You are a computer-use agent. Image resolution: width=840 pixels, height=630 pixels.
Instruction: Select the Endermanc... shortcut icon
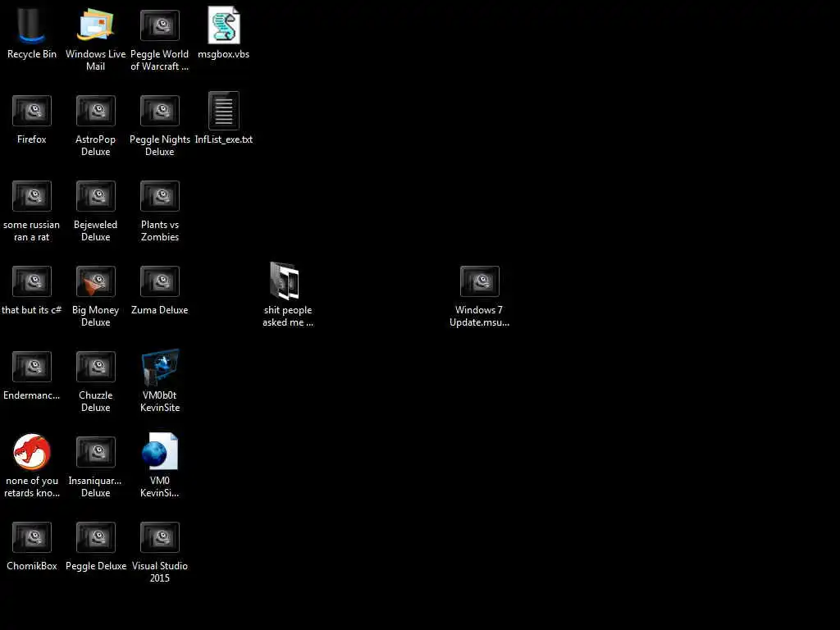32,367
